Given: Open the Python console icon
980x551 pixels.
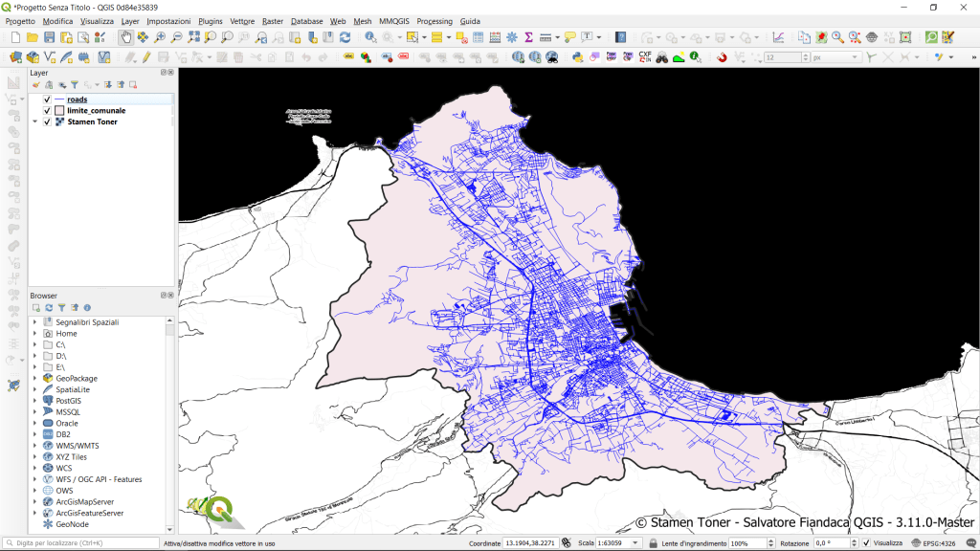Looking at the screenshot, I should (x=578, y=57).
